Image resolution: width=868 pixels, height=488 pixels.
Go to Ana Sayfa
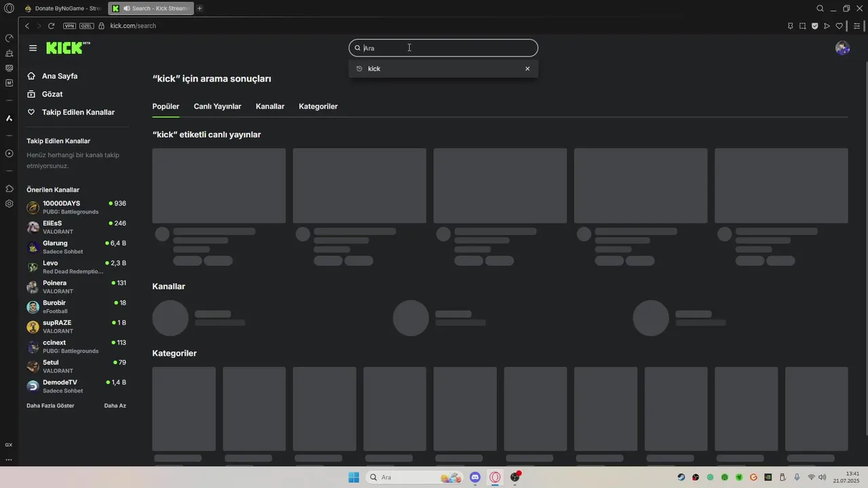click(60, 76)
